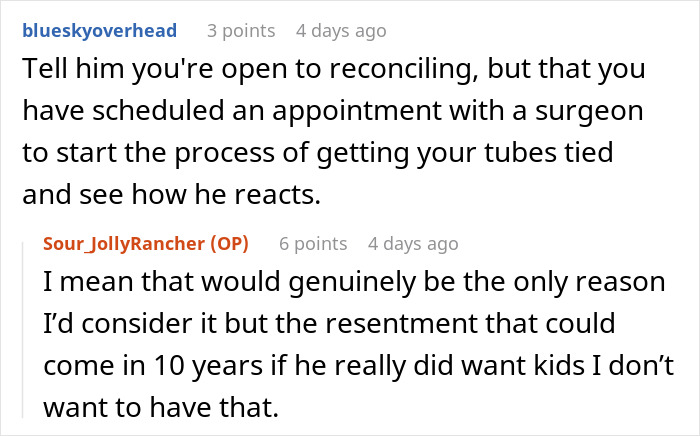Click the "6 points" score label
The image size is (700, 436).
(313, 244)
